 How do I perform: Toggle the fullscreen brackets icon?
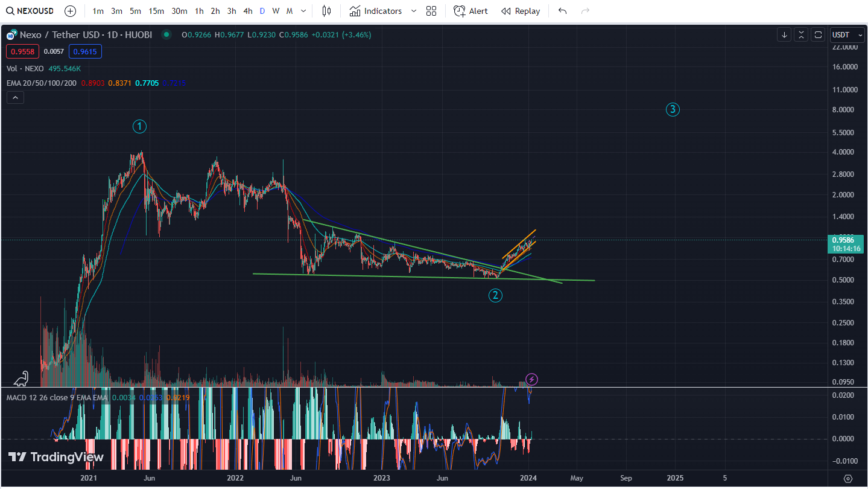coord(818,35)
